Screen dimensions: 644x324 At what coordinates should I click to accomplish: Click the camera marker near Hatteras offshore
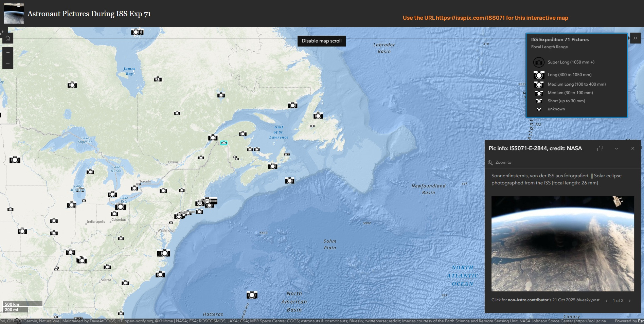tap(252, 295)
